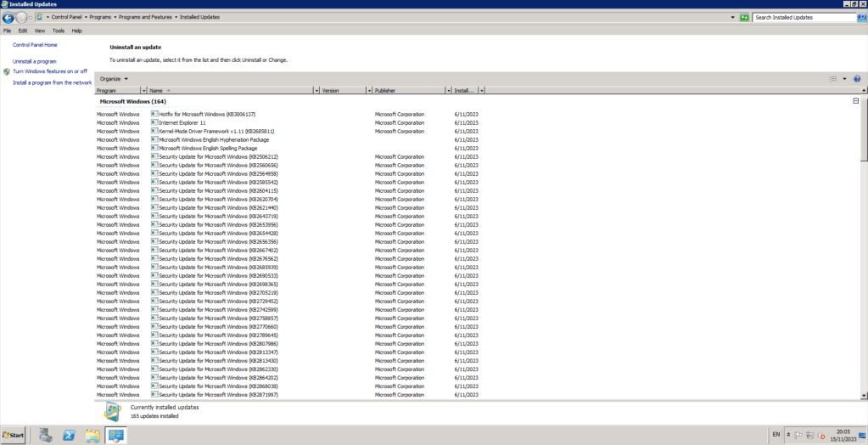
Task: Open Windows Explorer folder in taskbar
Action: 92,435
